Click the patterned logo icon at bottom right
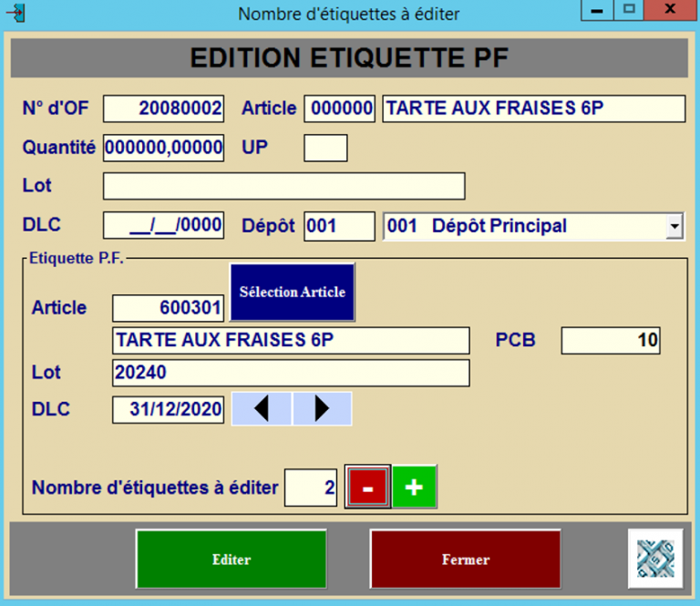This screenshot has width=700, height=606. [654, 559]
